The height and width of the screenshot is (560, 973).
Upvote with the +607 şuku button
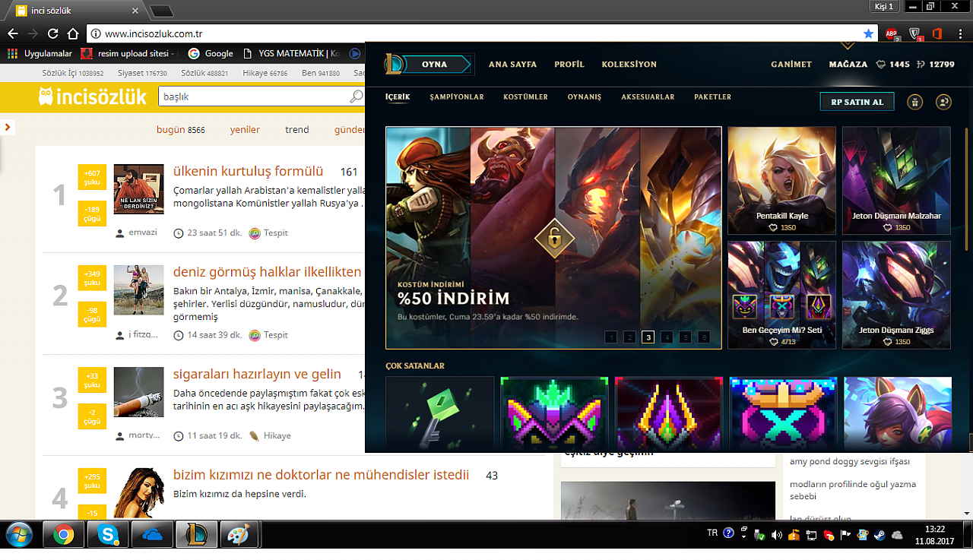click(92, 176)
